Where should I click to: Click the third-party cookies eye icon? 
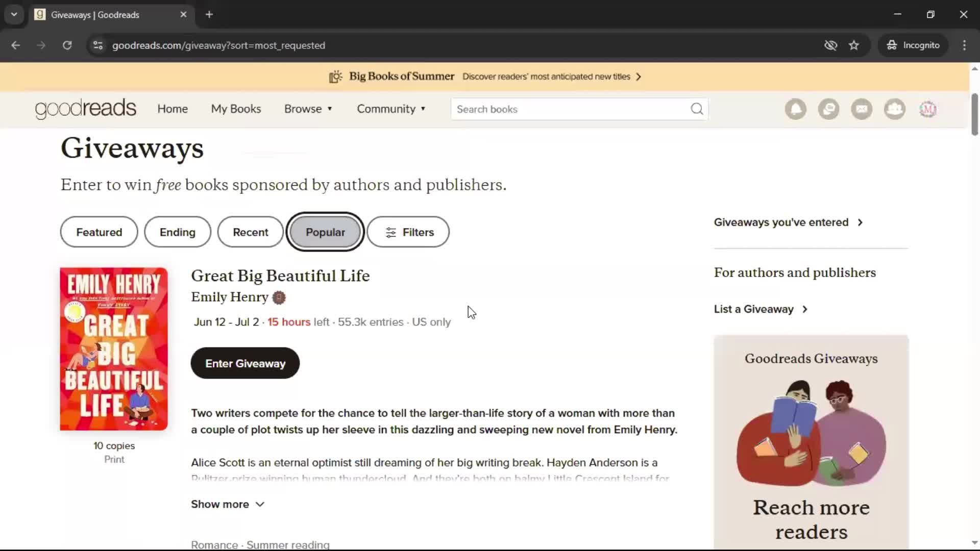coord(830,45)
